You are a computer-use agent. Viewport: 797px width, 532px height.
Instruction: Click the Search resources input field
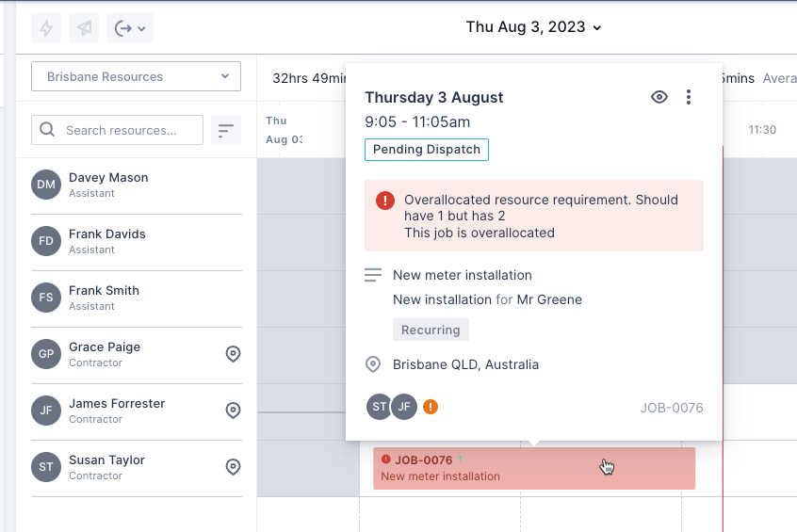[118, 130]
